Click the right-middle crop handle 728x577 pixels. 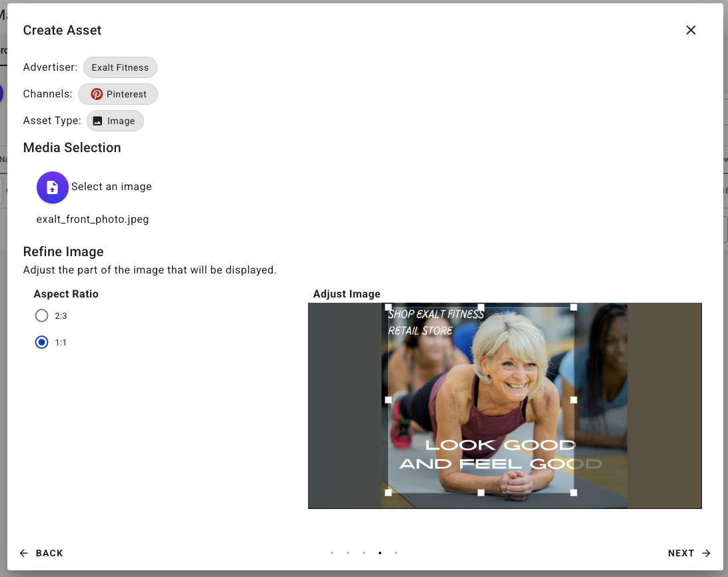tap(573, 400)
